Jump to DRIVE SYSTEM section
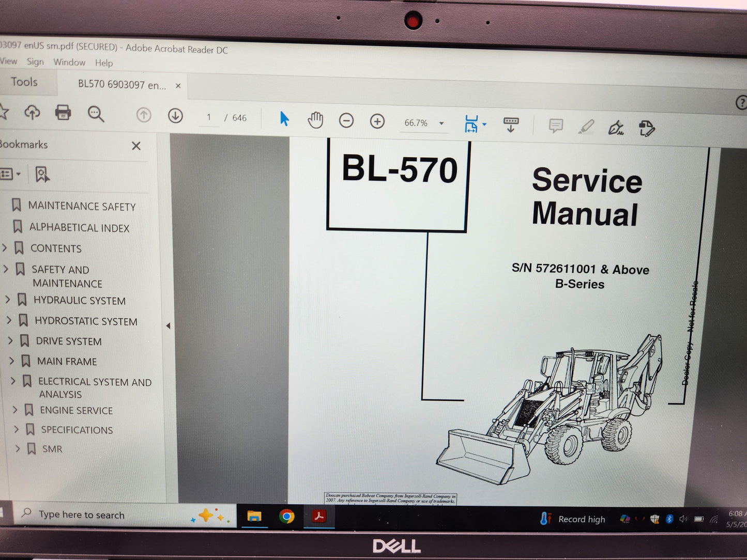747x560 pixels. (69, 341)
